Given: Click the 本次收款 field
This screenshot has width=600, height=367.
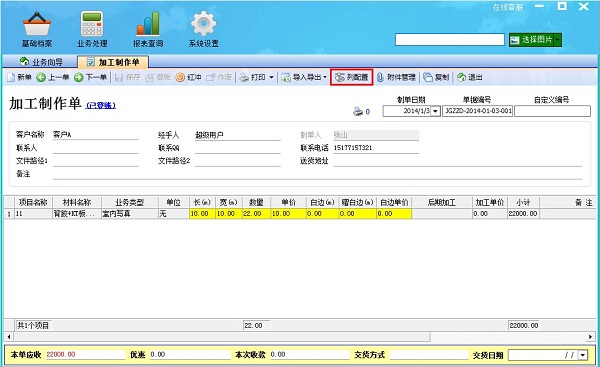Looking at the screenshot, I should (310, 355).
